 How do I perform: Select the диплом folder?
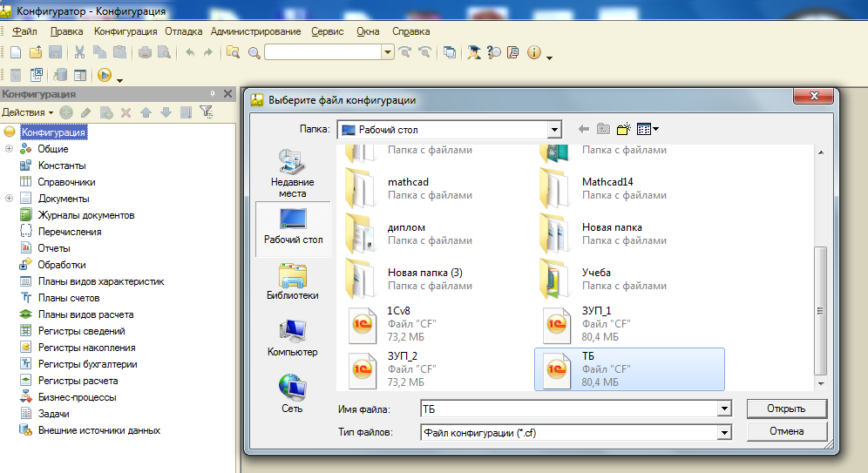point(435,234)
